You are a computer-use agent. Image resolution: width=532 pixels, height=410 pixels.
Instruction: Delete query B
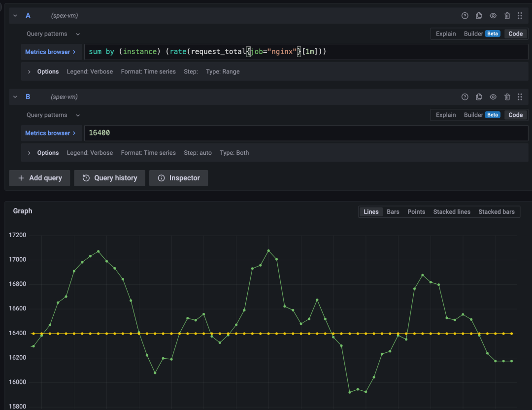point(507,97)
